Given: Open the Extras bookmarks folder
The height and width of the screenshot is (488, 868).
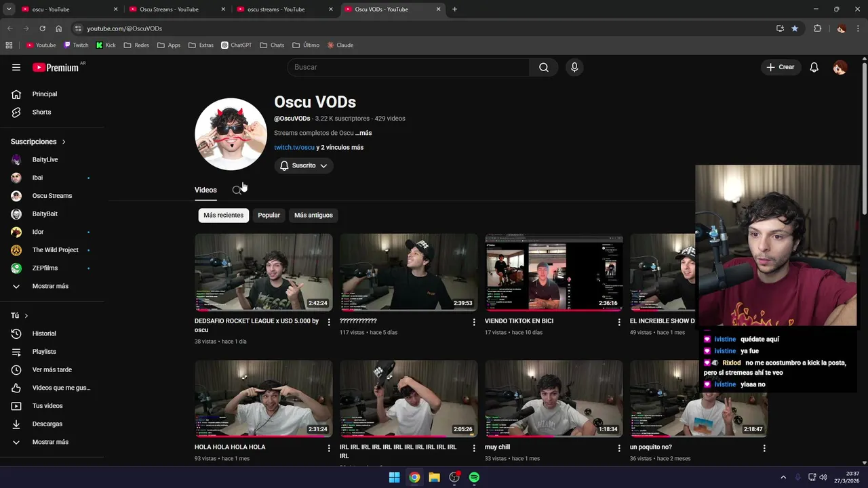Looking at the screenshot, I should 201,45.
